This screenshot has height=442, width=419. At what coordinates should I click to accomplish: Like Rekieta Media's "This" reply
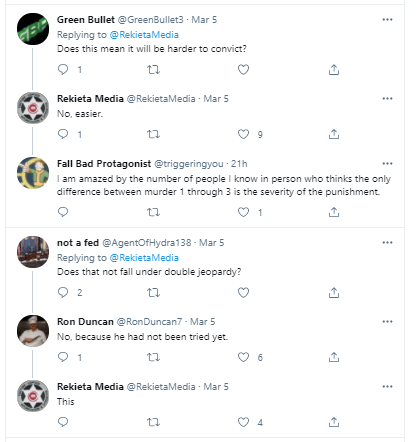coord(243,422)
